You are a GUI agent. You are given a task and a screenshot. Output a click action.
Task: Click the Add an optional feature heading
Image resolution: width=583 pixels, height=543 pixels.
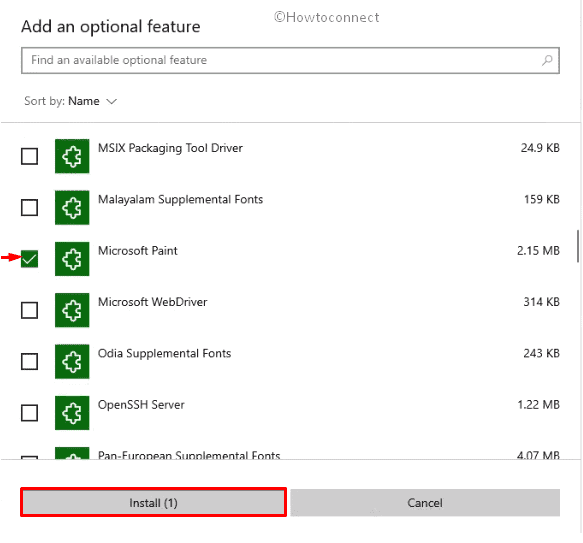pyautogui.click(x=111, y=27)
